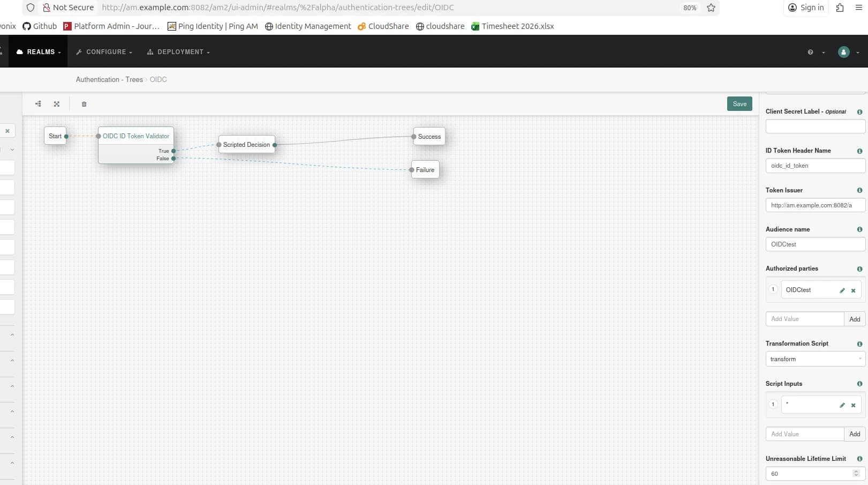Focus the Client Secret Label input field
Image resolution: width=868 pixels, height=485 pixels.
[815, 126]
